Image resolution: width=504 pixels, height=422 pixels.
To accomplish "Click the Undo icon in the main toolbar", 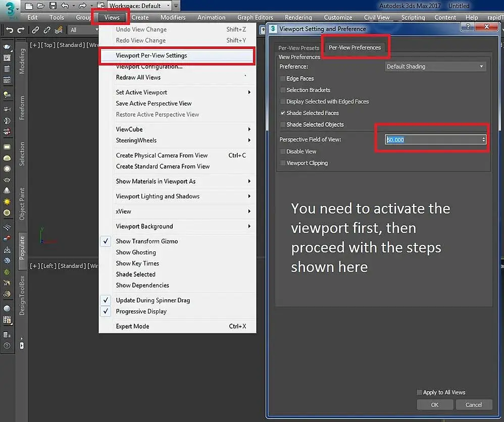I will 10,30.
